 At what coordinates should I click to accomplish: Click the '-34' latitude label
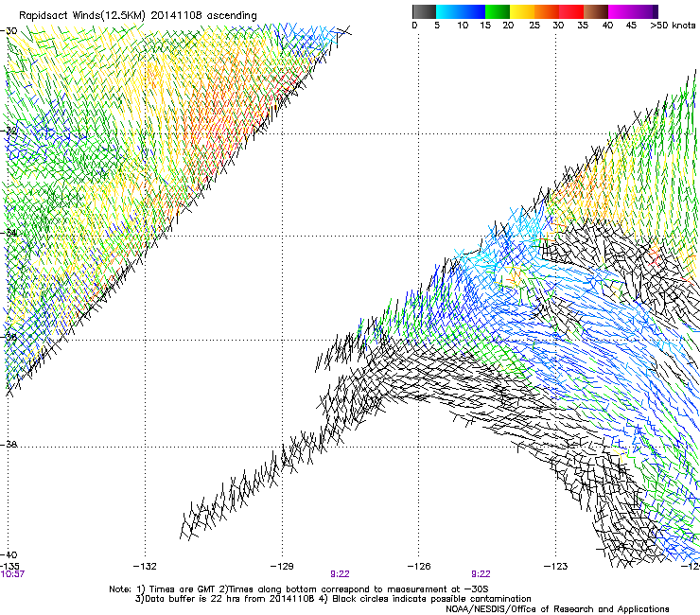[9, 233]
